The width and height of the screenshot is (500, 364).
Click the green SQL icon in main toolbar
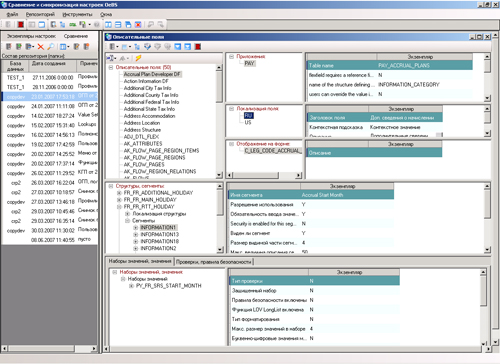(72, 25)
